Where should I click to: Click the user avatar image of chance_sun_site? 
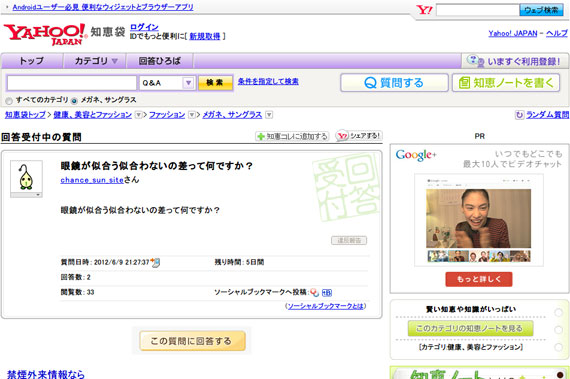26,177
